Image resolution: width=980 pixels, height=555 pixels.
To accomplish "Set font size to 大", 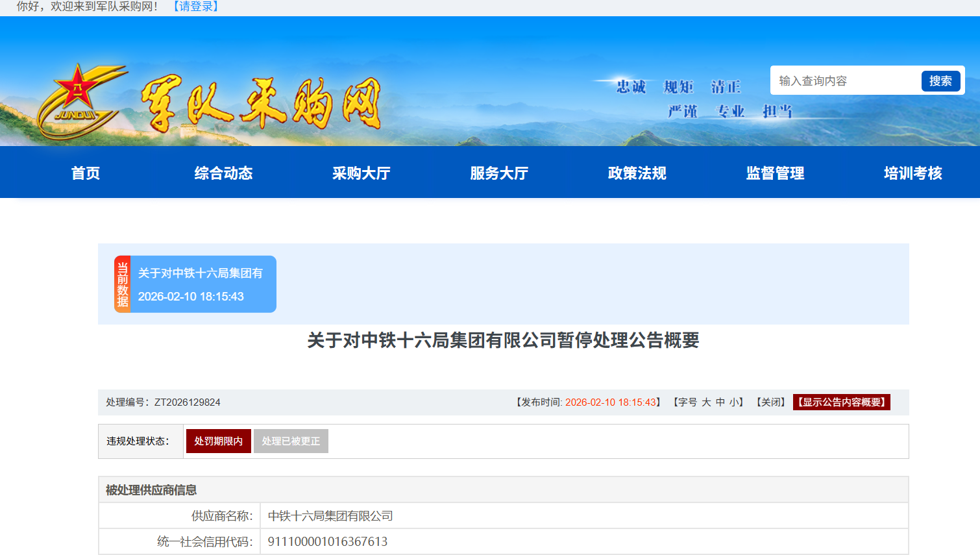I will point(706,402).
